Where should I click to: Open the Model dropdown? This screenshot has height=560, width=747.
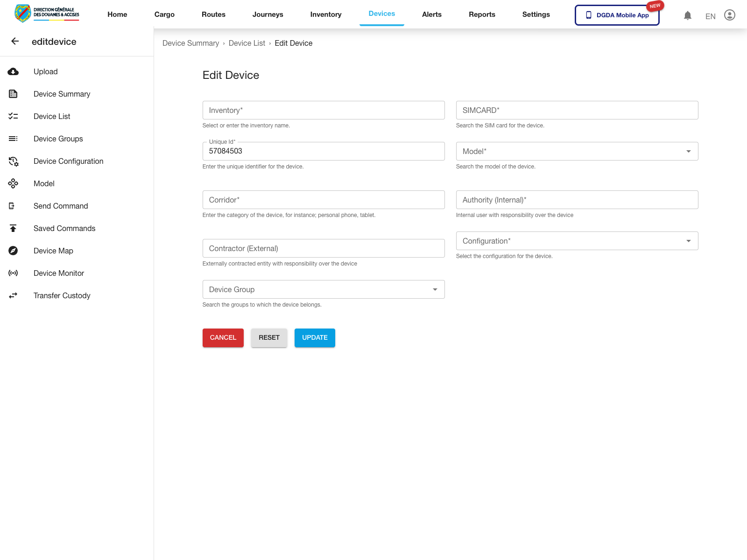[x=689, y=151]
